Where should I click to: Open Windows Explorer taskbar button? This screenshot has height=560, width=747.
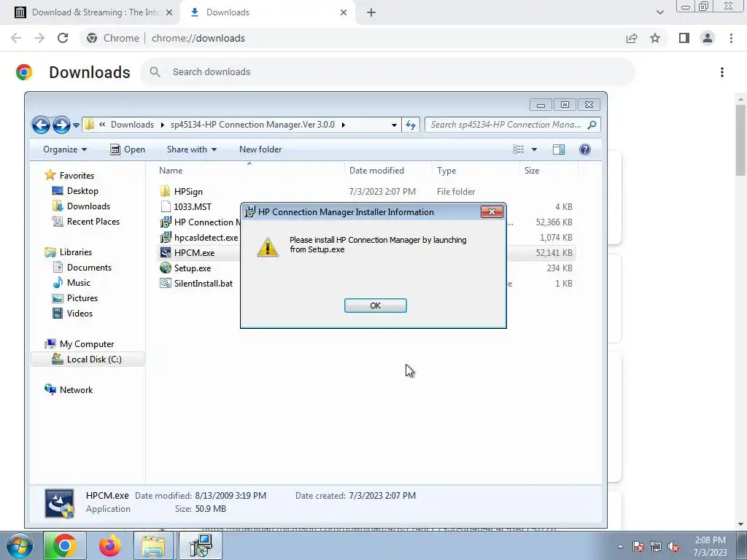click(x=153, y=545)
